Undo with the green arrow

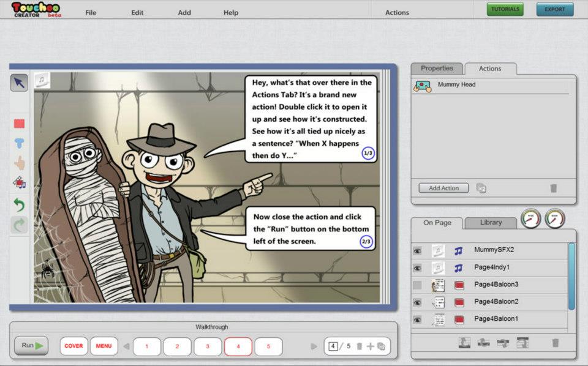coord(19,205)
